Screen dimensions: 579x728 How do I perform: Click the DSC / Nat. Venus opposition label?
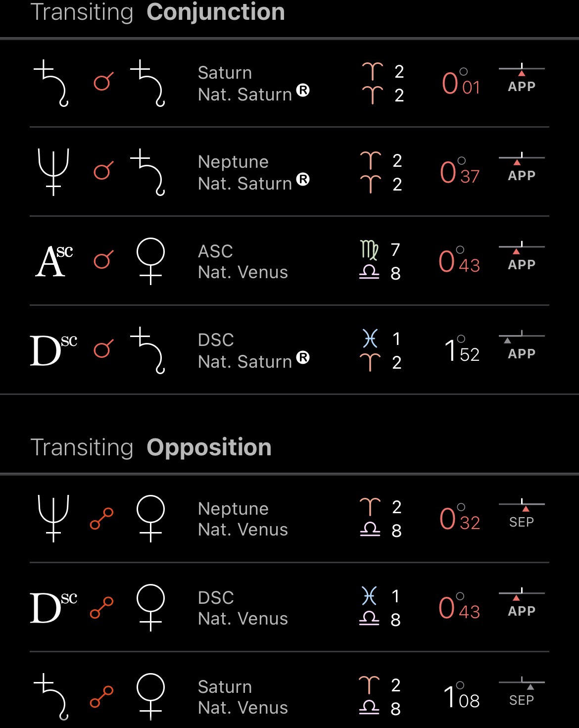coord(242,608)
